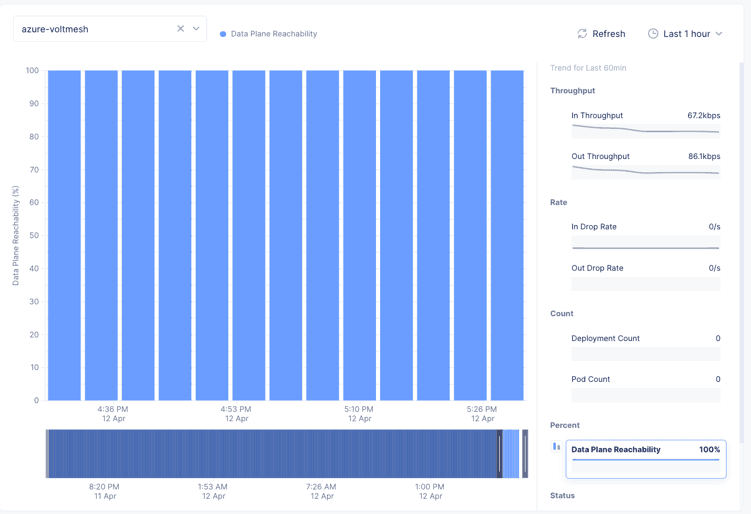751x514 pixels.
Task: Click the bar chart icon beside Data Plane Reachability
Action: click(556, 447)
